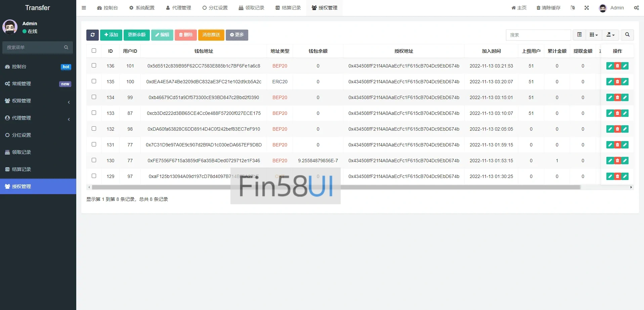Toggle the card view list icon

point(579,35)
